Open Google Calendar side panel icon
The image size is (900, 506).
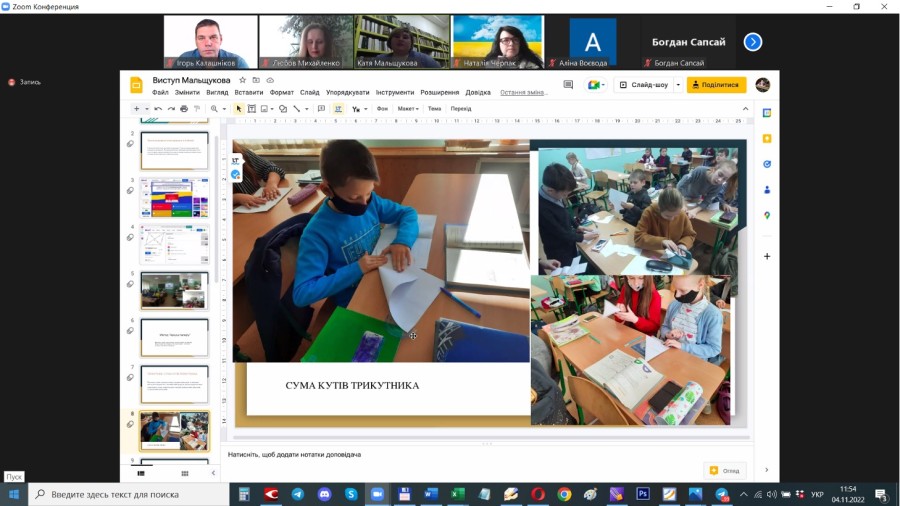(767, 113)
